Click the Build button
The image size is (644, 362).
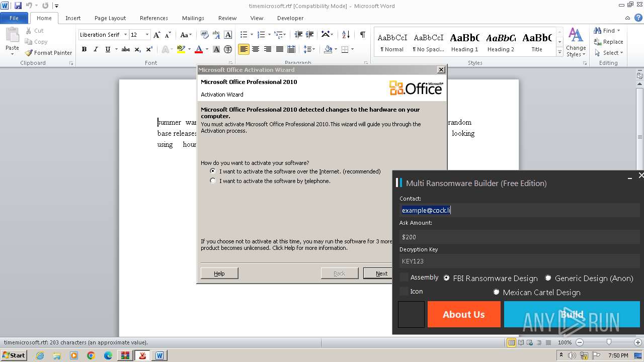click(572, 314)
